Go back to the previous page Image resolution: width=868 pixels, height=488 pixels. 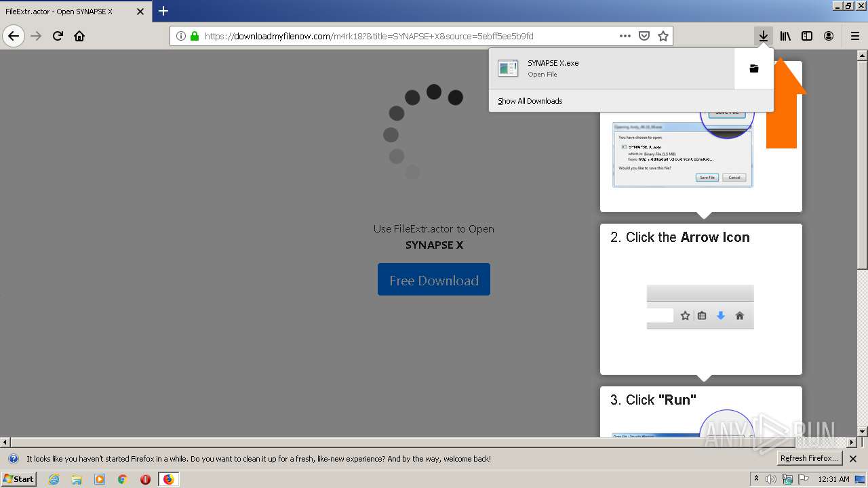coord(14,36)
